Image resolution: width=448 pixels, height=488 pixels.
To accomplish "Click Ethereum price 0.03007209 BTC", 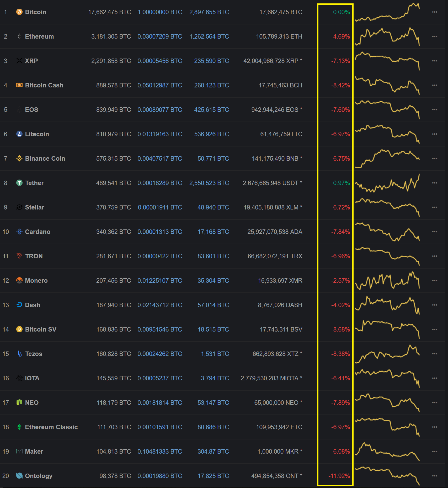I will pos(160,36).
